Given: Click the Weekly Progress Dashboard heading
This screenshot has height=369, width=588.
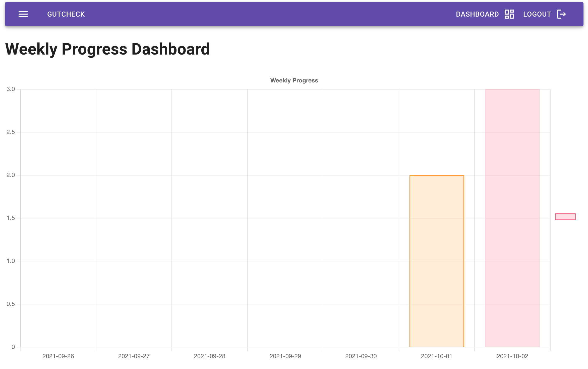Looking at the screenshot, I should [107, 49].
